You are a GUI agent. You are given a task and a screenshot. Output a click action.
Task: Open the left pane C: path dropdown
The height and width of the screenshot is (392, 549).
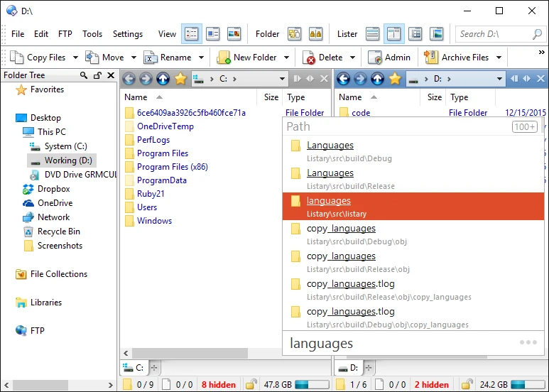click(x=282, y=79)
